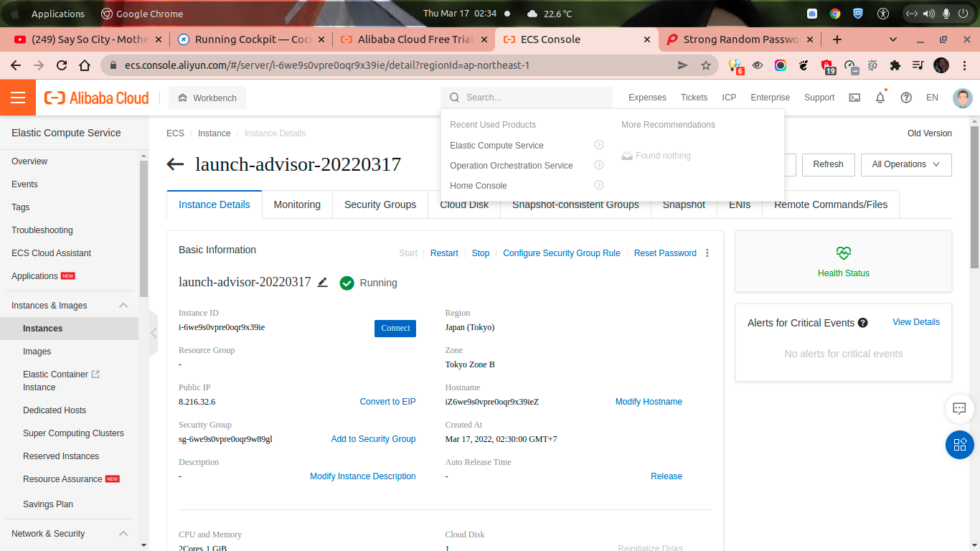This screenshot has width=980, height=551.
Task: Click the Refresh button
Action: click(x=828, y=164)
